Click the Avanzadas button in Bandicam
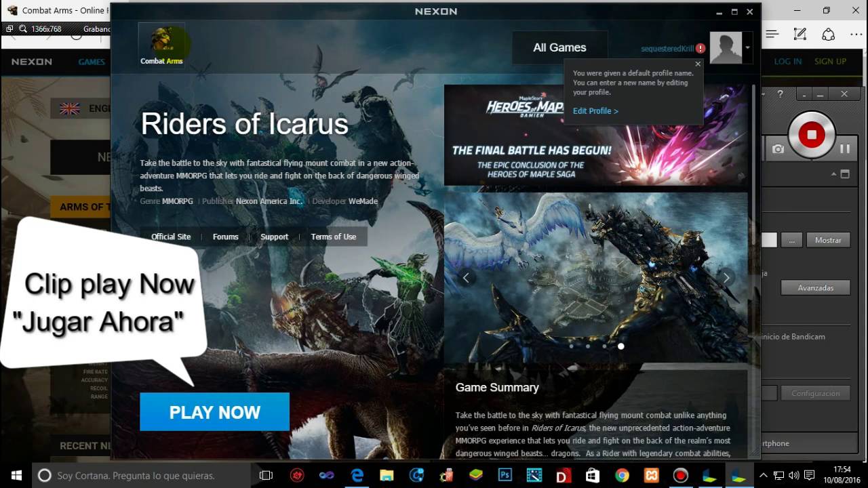 [816, 287]
